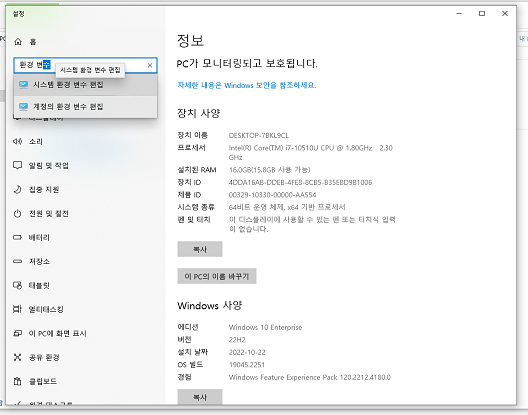This screenshot has height=415, width=528.
Task: Click processor value Intel(R) Core(TM) i7-10510U
Action: pos(310,153)
